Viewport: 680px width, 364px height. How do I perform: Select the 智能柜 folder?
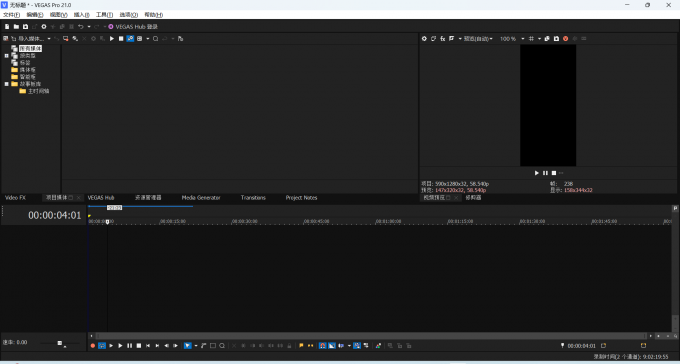click(x=28, y=77)
